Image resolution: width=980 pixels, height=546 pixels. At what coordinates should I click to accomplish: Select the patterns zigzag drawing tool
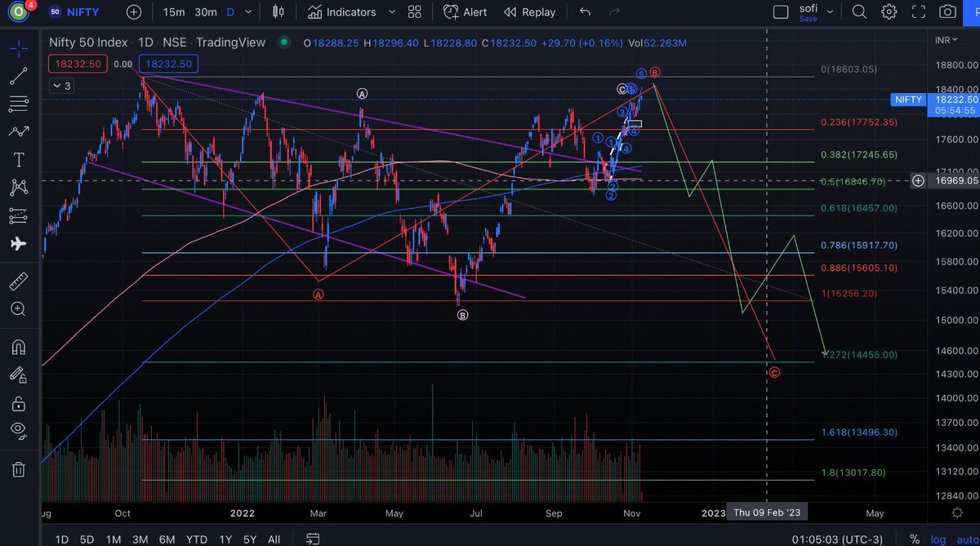click(x=18, y=131)
